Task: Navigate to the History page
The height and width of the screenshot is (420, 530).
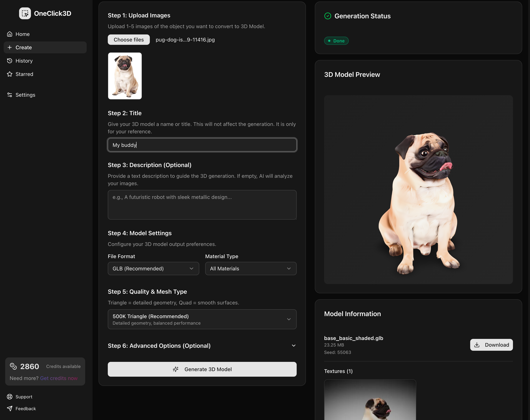Action: (24, 61)
